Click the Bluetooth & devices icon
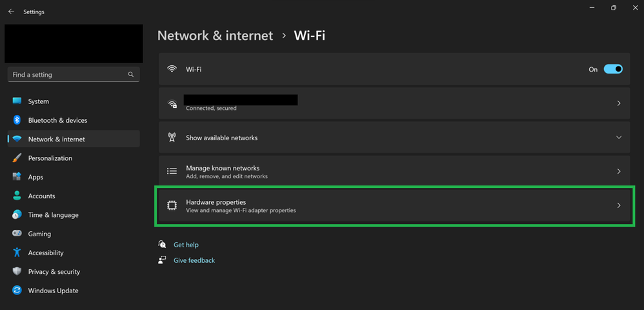Image resolution: width=644 pixels, height=310 pixels. tap(17, 120)
